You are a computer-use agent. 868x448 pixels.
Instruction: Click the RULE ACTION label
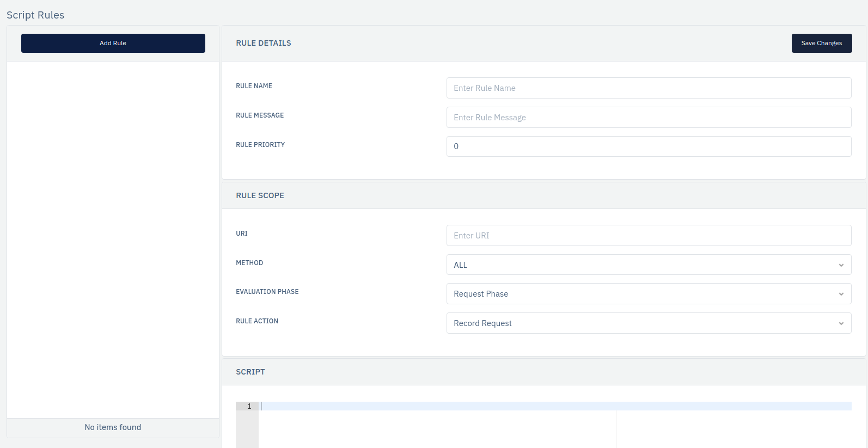pyautogui.click(x=257, y=321)
